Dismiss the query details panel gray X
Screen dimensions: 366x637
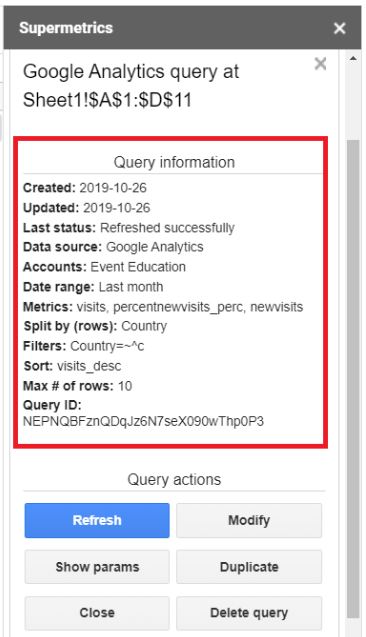coord(320,64)
